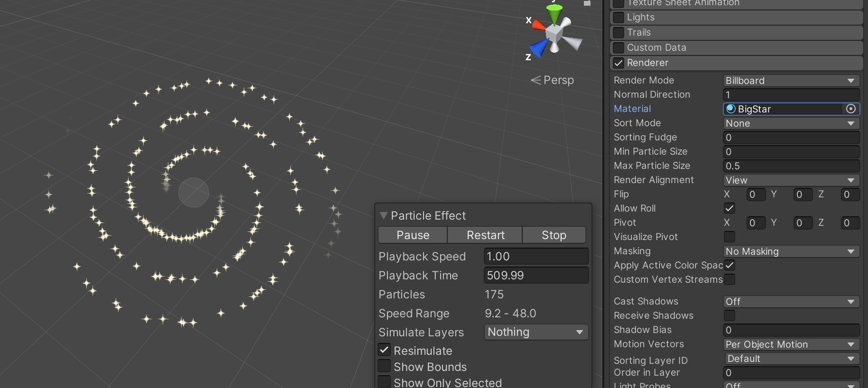Restart the particle simulation
The width and height of the screenshot is (868, 388).
485,235
